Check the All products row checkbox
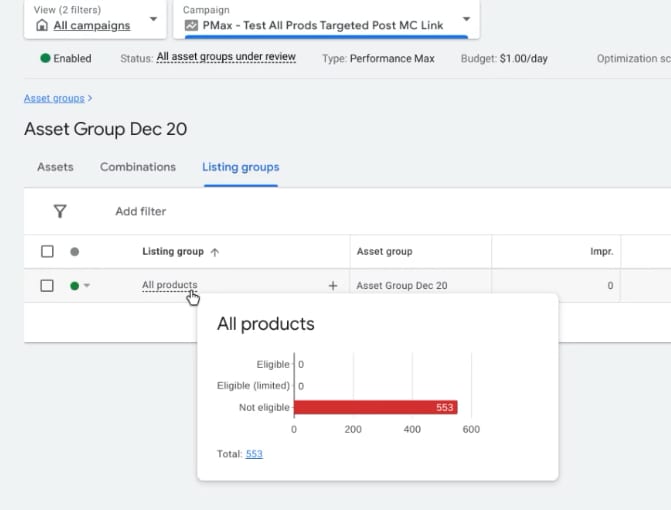The width and height of the screenshot is (671, 510). pos(47,286)
